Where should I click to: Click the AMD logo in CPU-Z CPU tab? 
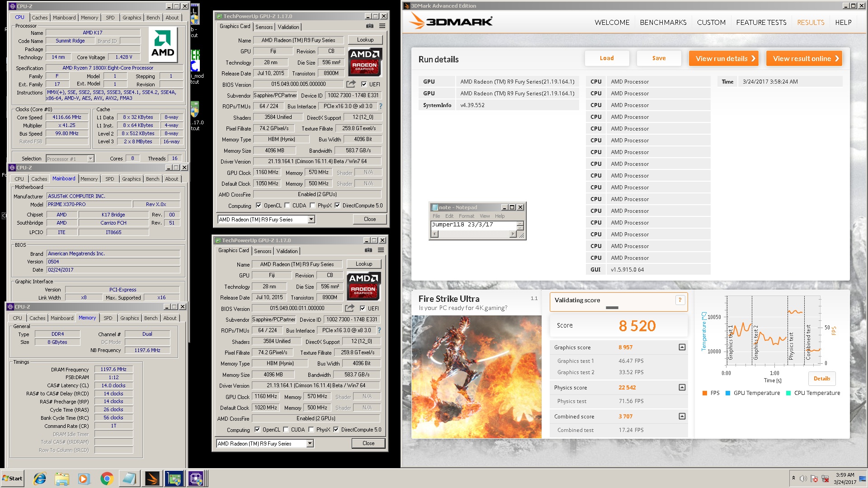[163, 45]
